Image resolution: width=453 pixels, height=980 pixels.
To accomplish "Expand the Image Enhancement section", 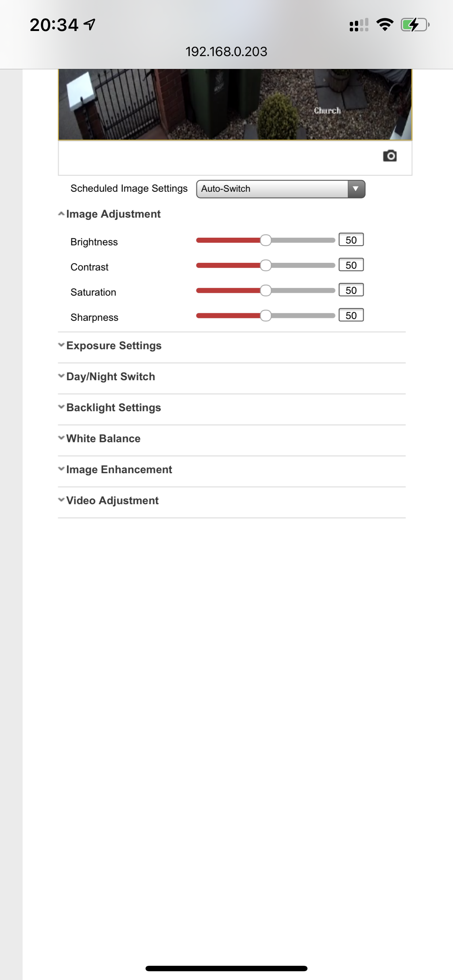I will click(x=119, y=470).
